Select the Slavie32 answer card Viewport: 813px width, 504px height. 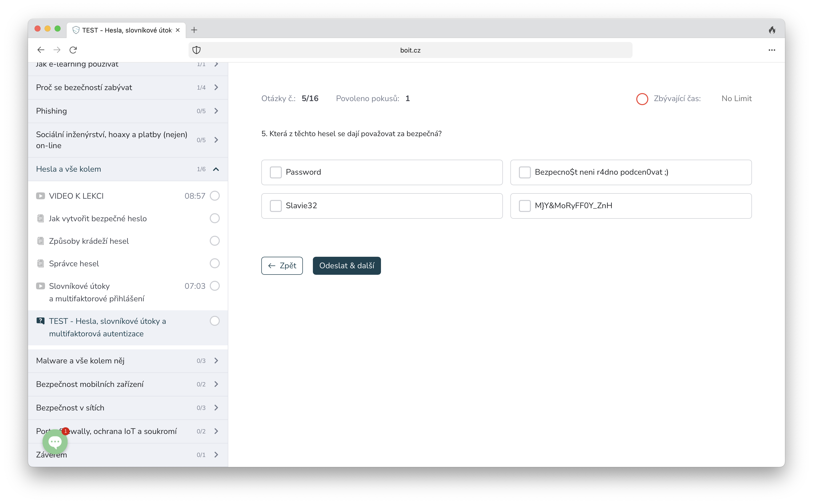pyautogui.click(x=382, y=206)
